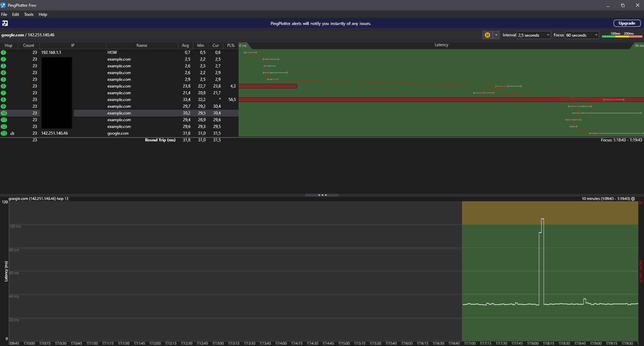This screenshot has height=346, width=644.
Task: Open the File menu
Action: pyautogui.click(x=4, y=14)
